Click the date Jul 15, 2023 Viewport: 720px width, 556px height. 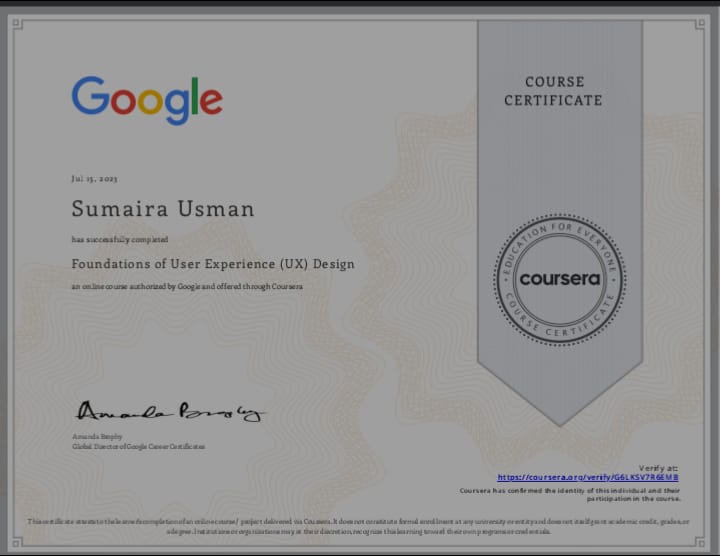point(94,179)
